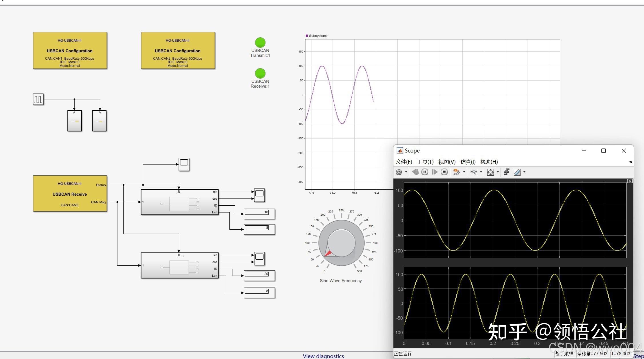Select the USBCAN Receive block
The height and width of the screenshot is (359, 644).
tap(70, 194)
